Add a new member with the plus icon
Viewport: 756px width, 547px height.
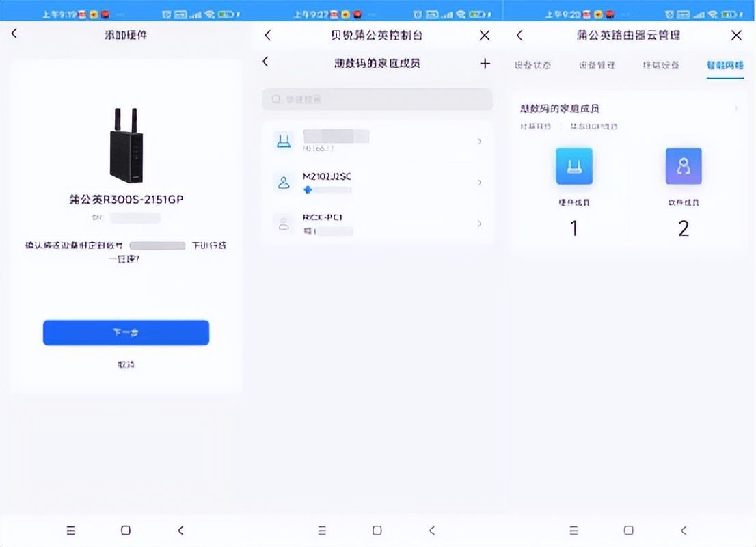(x=485, y=63)
